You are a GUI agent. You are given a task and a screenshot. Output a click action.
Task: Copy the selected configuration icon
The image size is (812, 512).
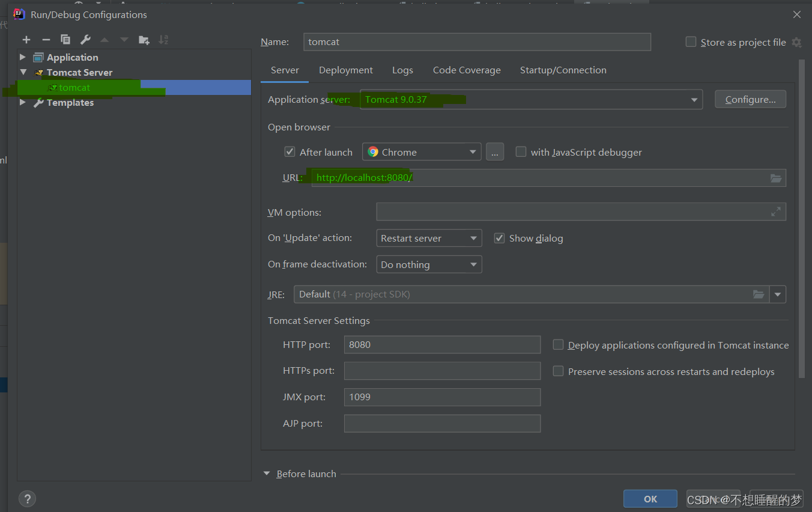tap(65, 40)
